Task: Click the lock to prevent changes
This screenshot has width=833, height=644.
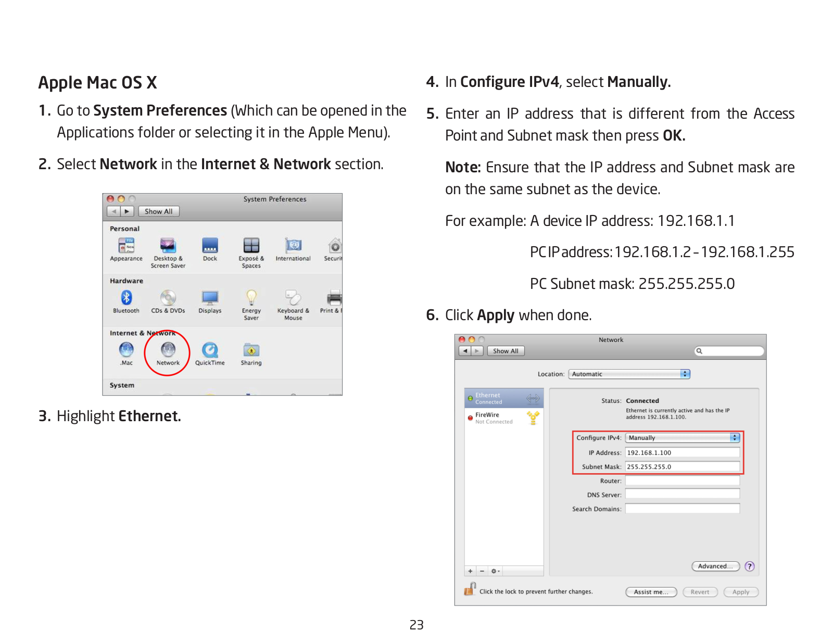Action: (470, 589)
